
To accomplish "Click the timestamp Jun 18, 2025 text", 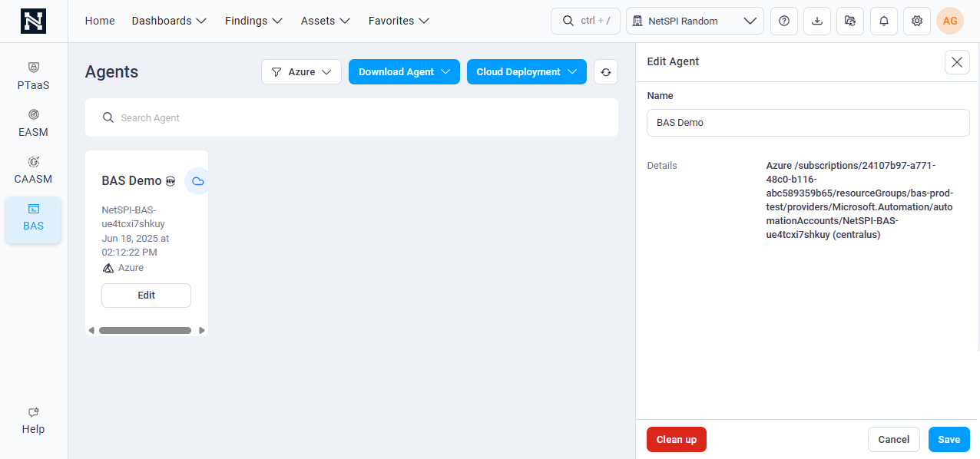I will (135, 245).
